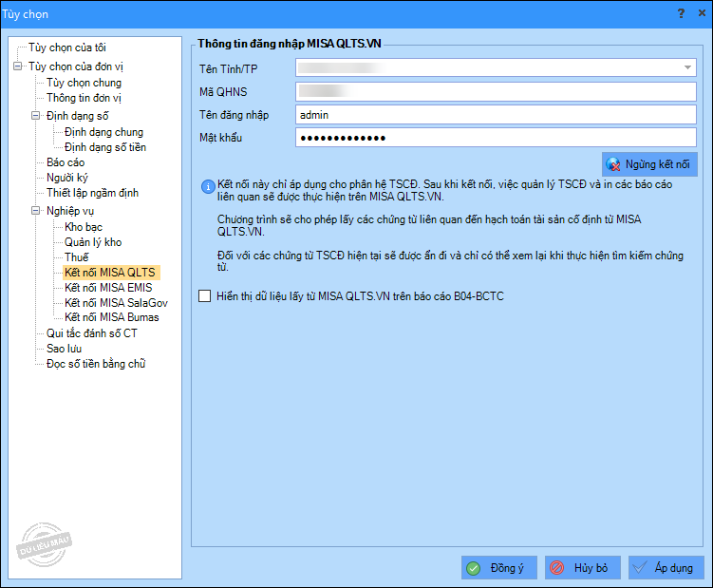Open Báo cáo options

[66, 162]
